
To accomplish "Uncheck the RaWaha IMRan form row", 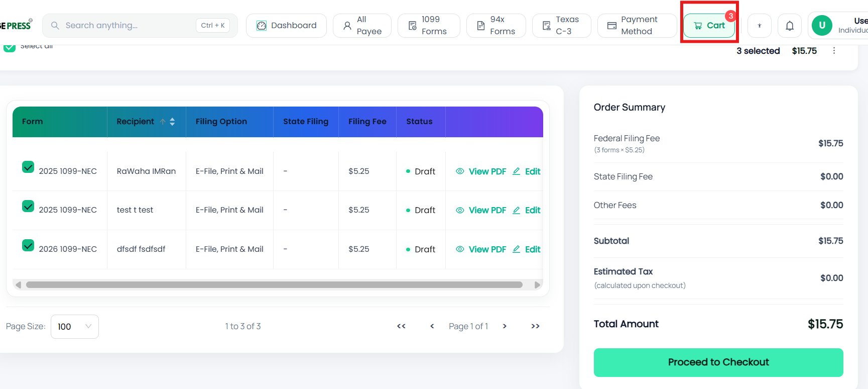I will (x=28, y=167).
